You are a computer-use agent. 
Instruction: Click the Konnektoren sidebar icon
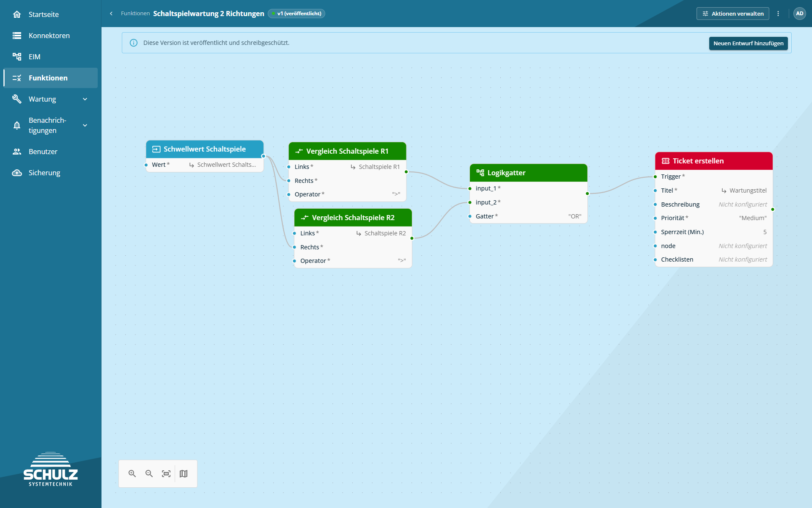coord(17,36)
